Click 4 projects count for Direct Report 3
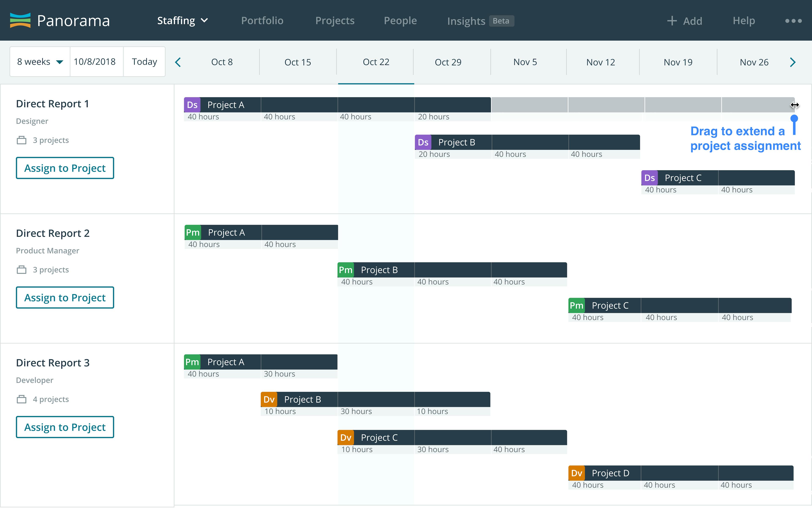 [51, 399]
